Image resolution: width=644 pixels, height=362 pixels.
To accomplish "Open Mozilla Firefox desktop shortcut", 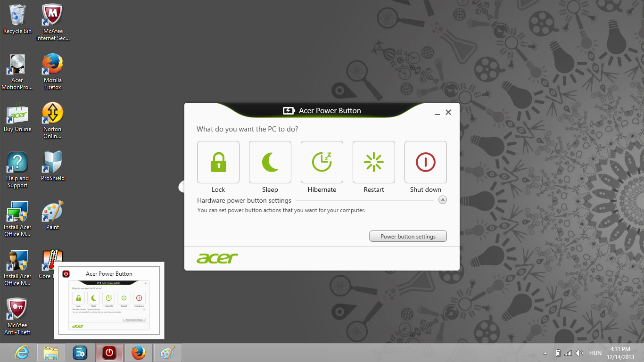I will pyautogui.click(x=52, y=72).
